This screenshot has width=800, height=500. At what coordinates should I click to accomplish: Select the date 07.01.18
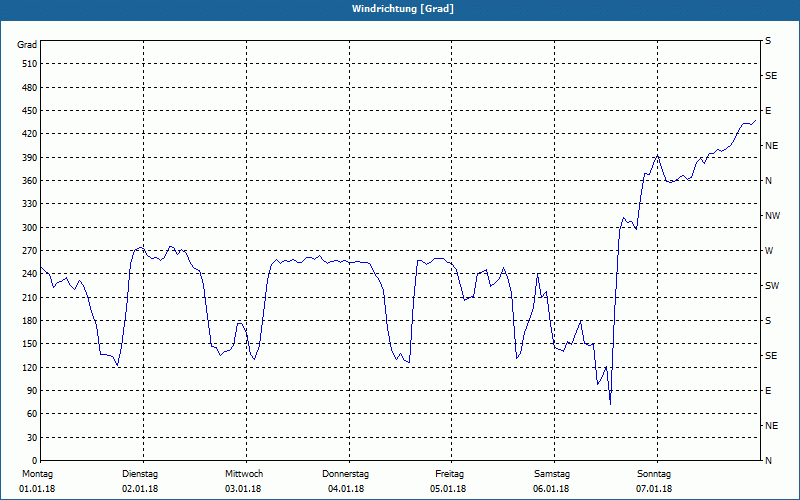point(654,489)
